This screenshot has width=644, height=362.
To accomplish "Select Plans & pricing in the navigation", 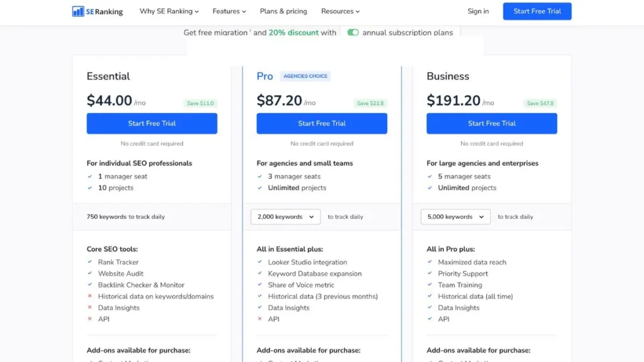I will (x=284, y=11).
